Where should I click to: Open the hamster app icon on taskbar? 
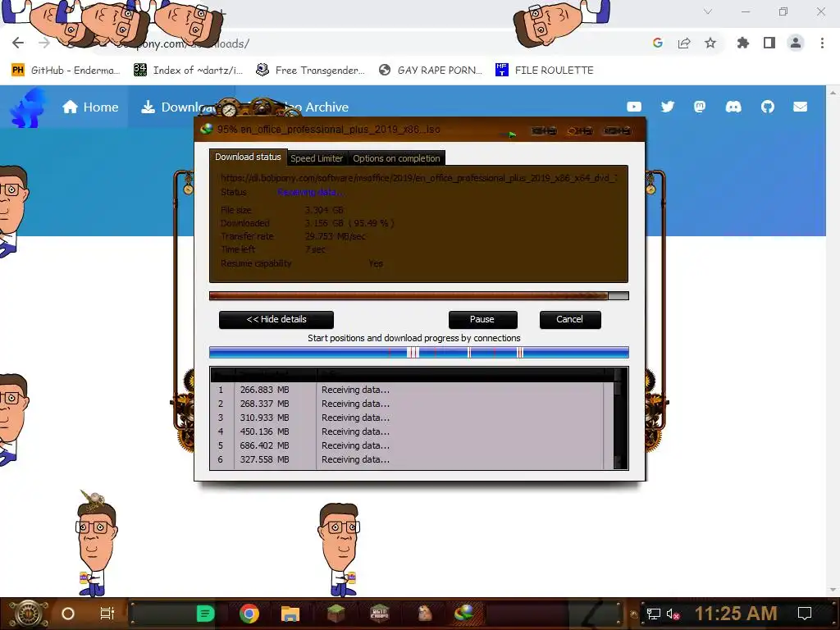point(426,614)
